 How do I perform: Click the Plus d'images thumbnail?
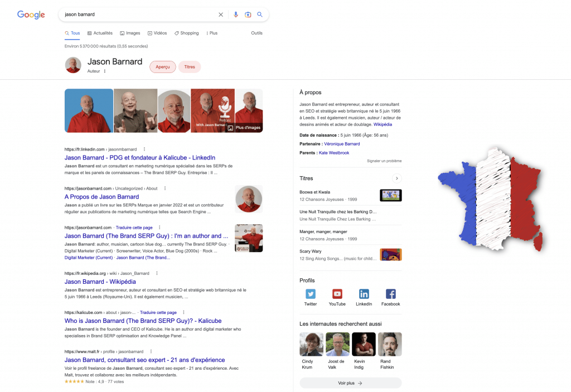click(249, 111)
